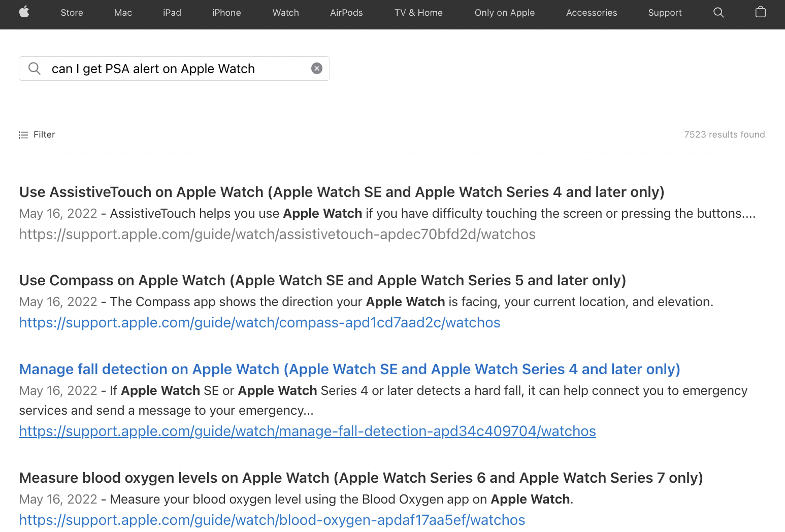Open the Support menu

tap(665, 13)
